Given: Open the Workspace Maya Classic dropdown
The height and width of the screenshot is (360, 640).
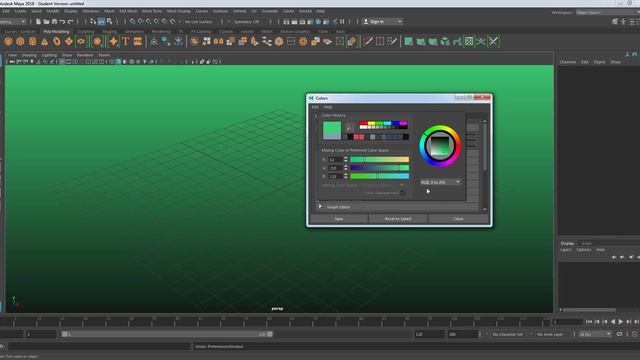Looking at the screenshot, I should coord(607,12).
